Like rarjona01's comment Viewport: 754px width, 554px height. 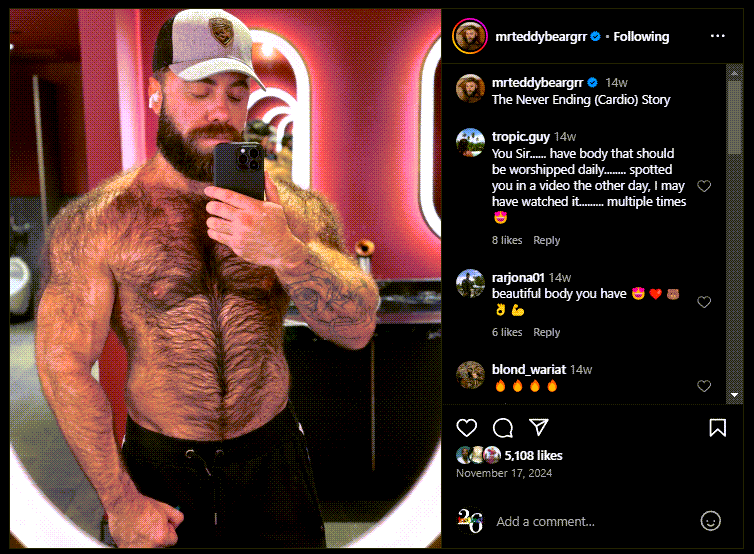click(704, 302)
